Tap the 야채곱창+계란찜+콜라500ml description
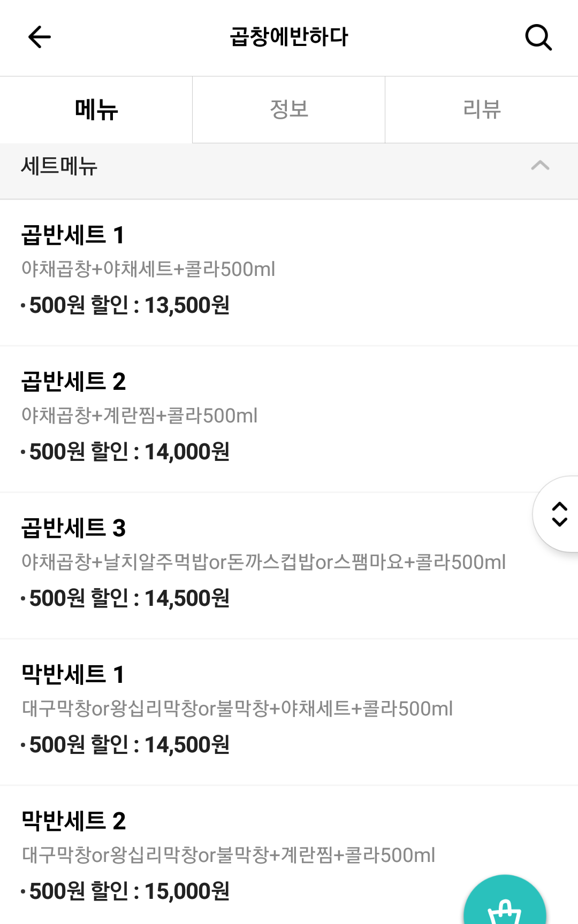578x924 pixels. (x=140, y=415)
